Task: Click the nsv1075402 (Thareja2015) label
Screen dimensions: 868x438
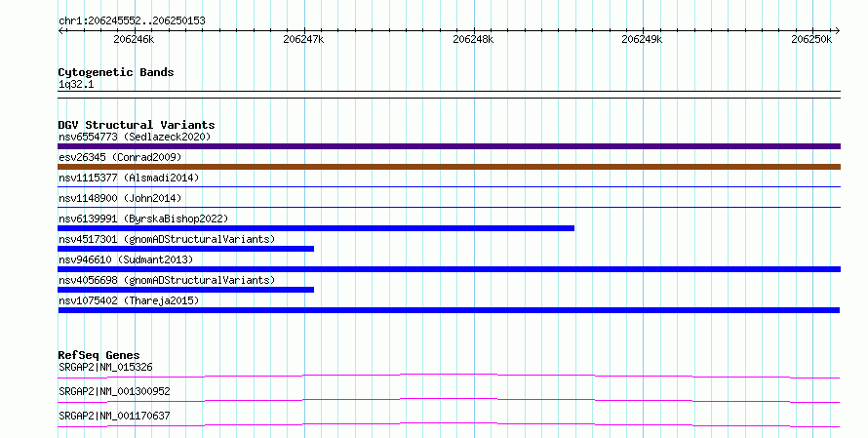Action: 129,300
